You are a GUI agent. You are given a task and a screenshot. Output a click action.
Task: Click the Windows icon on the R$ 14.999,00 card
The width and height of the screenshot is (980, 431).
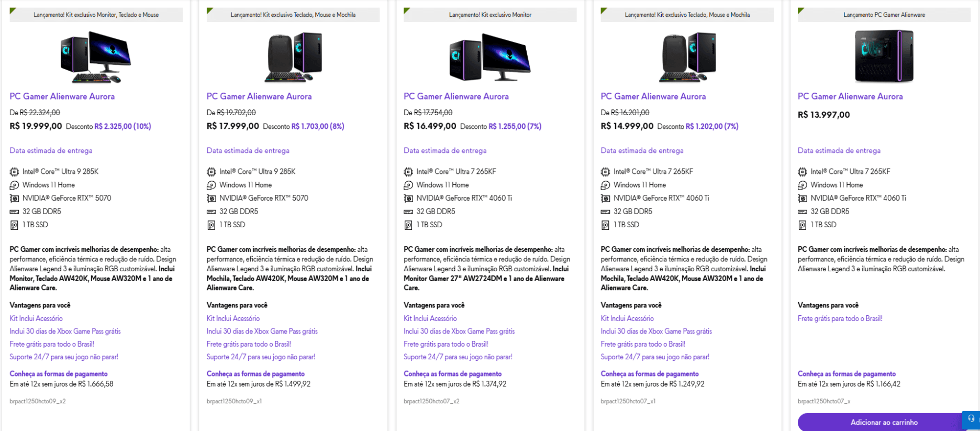point(605,185)
